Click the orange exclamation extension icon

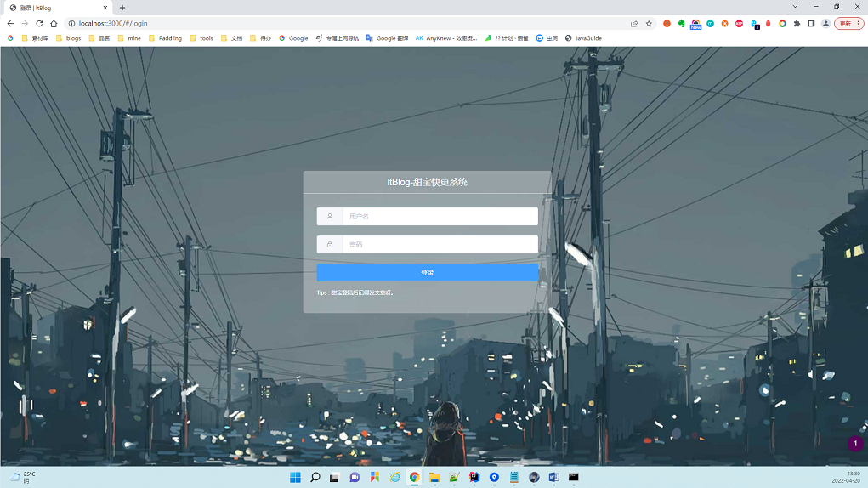click(667, 23)
